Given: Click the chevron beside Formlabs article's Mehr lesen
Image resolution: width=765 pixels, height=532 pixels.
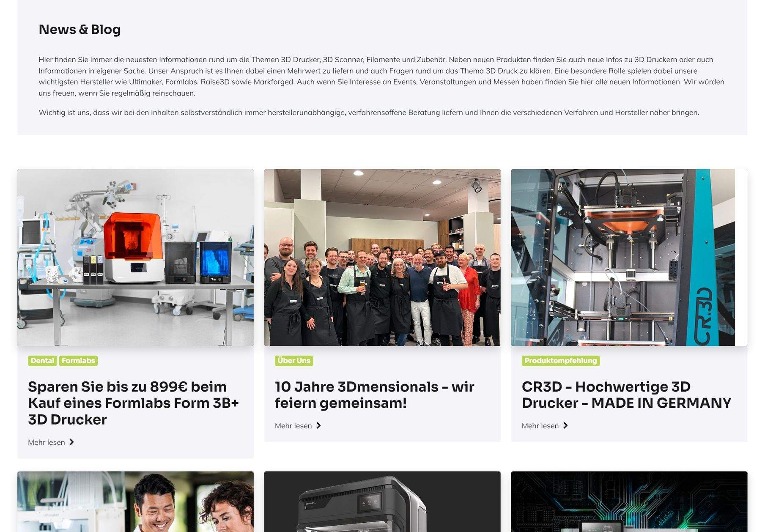Looking at the screenshot, I should [71, 442].
